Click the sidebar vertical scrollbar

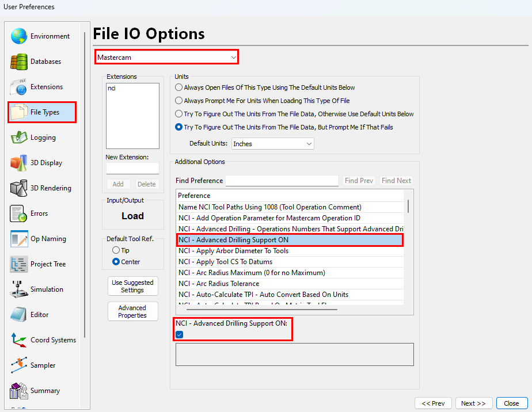tap(85, 185)
